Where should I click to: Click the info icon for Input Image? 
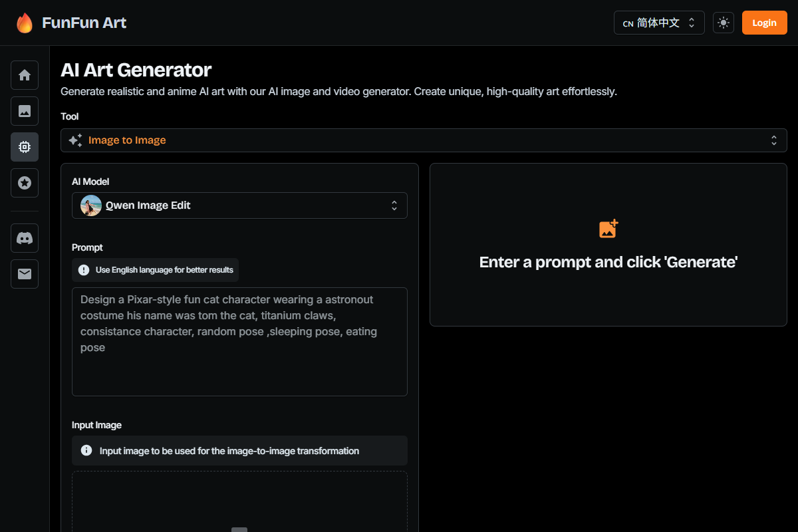(86, 450)
